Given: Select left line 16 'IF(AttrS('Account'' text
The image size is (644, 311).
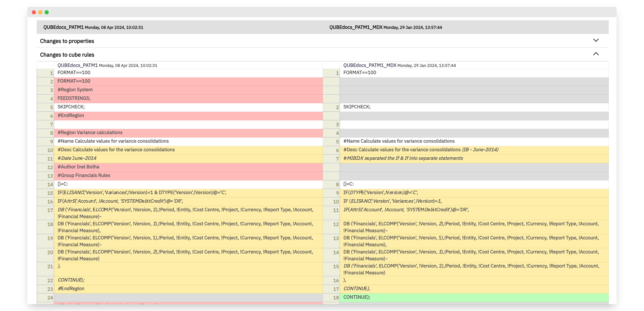Looking at the screenshot, I should (120, 201).
